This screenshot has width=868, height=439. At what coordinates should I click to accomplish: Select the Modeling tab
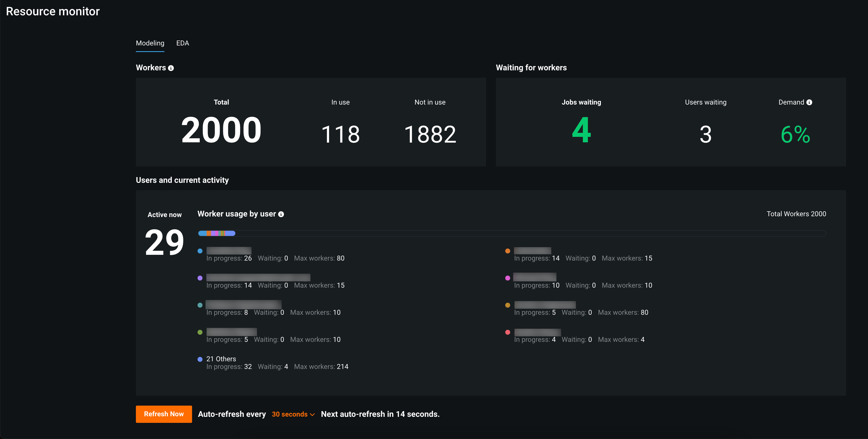[x=150, y=43]
